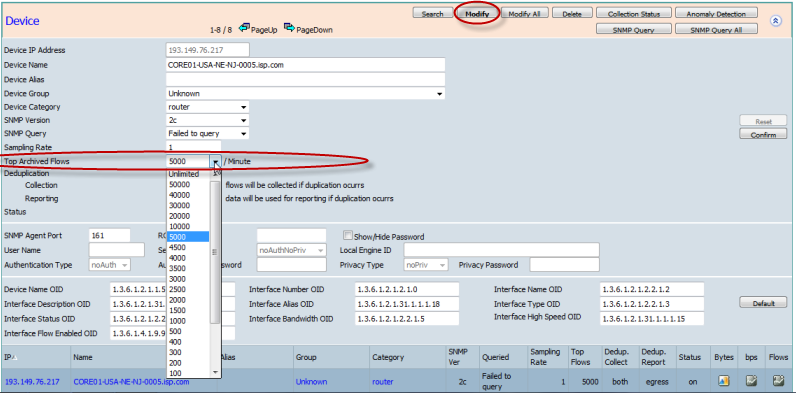The height and width of the screenshot is (393, 796).
Task: Click the flows list scrollbar thumb
Action: click(214, 252)
